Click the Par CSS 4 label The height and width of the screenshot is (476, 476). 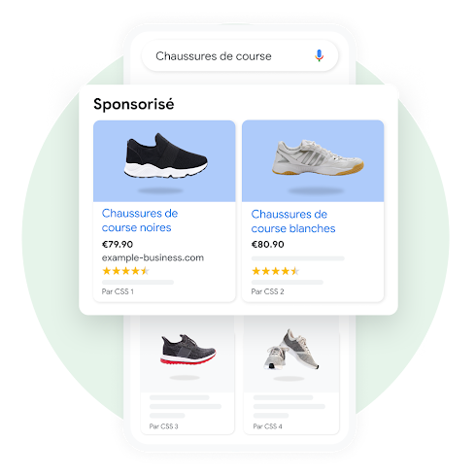pyautogui.click(x=267, y=426)
